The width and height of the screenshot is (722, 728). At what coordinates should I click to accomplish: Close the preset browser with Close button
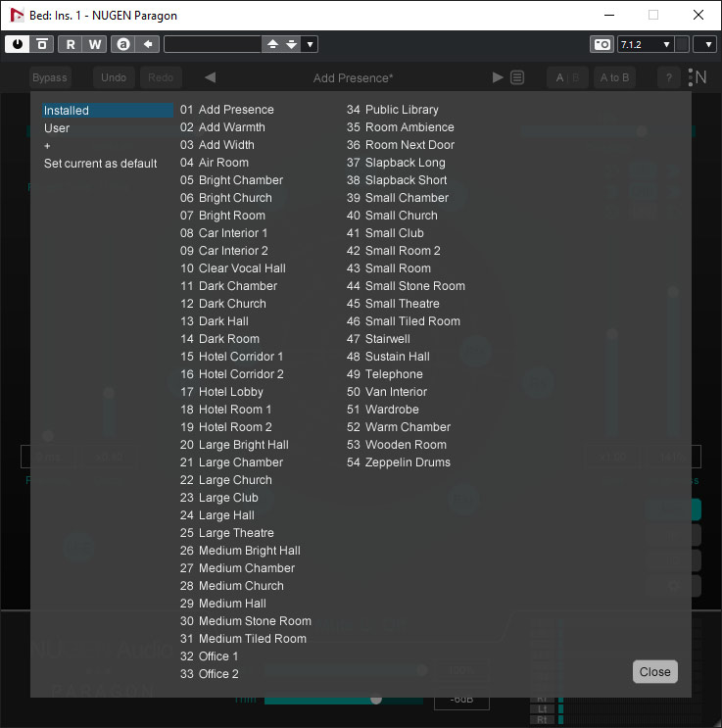[x=654, y=671]
